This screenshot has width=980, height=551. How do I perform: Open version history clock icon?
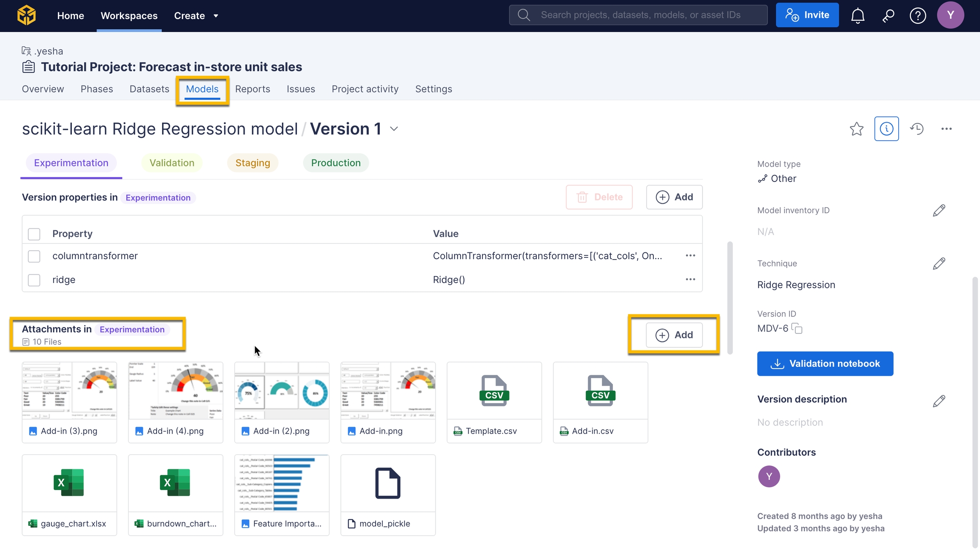click(917, 129)
